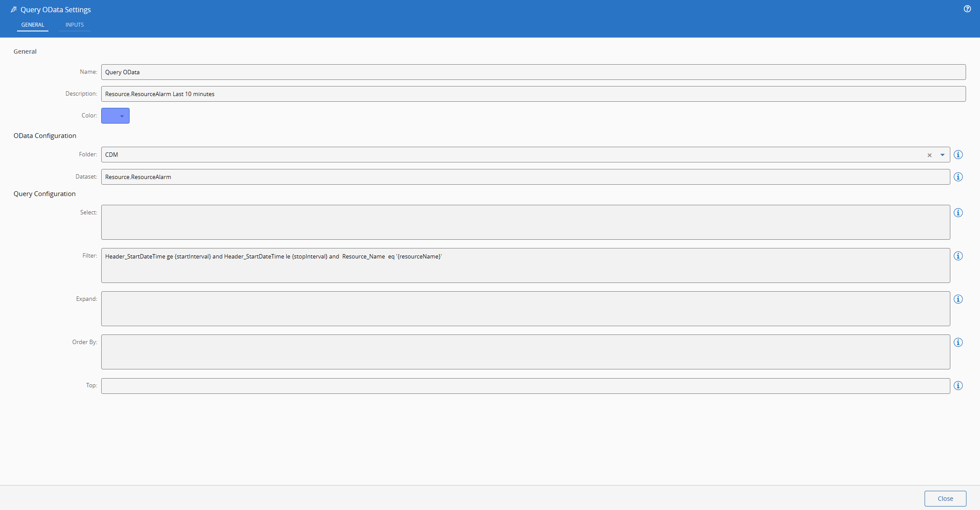The width and height of the screenshot is (980, 510).
Task: Clear the CDM folder selection with the X
Action: [930, 155]
